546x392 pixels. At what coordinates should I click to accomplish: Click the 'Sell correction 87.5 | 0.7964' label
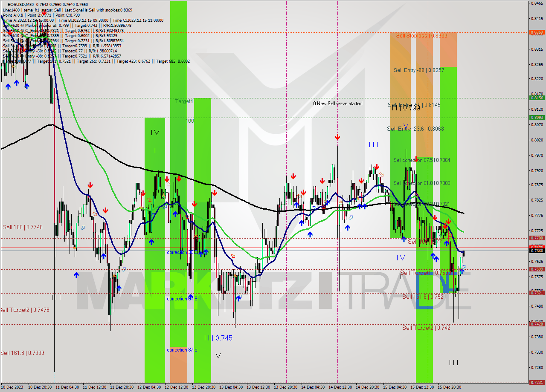[421, 160]
